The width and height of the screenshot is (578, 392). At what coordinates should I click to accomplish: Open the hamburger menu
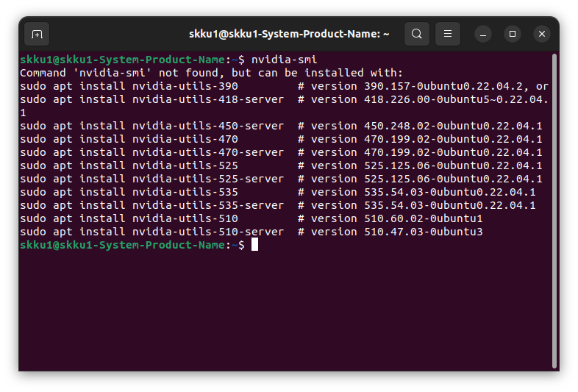pyautogui.click(x=448, y=34)
